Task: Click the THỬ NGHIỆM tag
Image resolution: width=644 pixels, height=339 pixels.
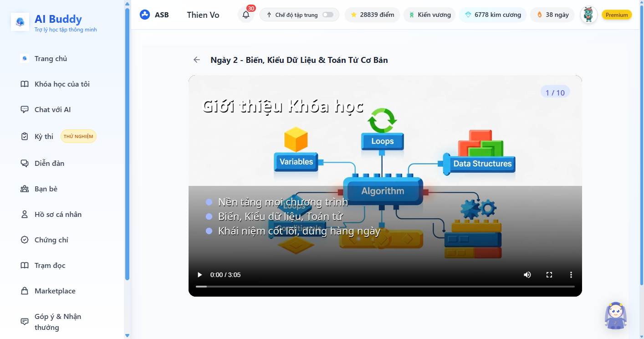Action: tap(78, 136)
